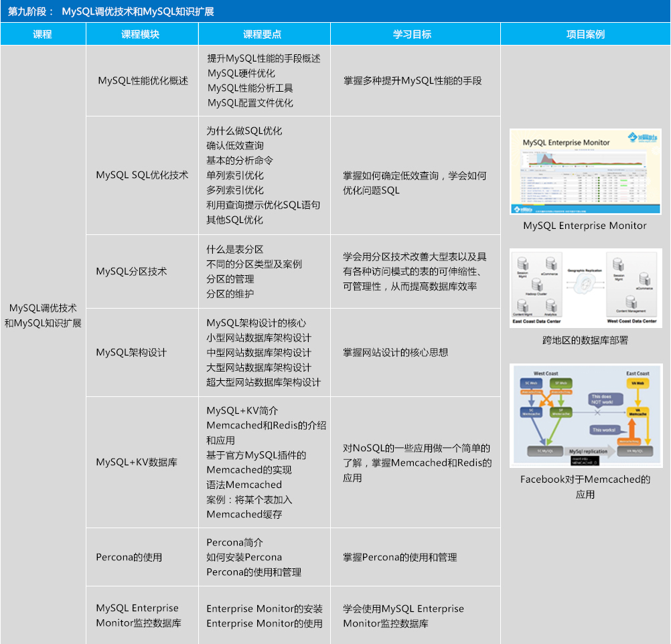The width and height of the screenshot is (671, 644).
Task: Select the MySQL性能优化概述 module cell
Action: [143, 81]
